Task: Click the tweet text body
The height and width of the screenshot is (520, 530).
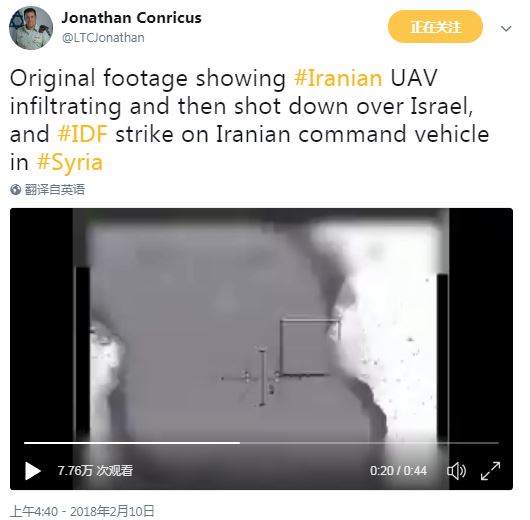Action: [x=249, y=120]
